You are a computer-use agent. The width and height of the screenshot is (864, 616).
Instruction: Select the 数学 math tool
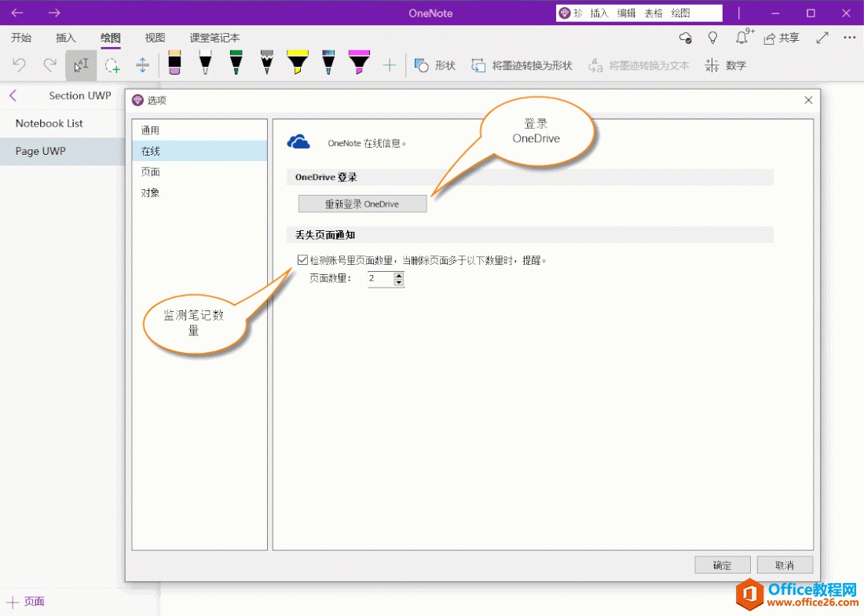(x=727, y=65)
